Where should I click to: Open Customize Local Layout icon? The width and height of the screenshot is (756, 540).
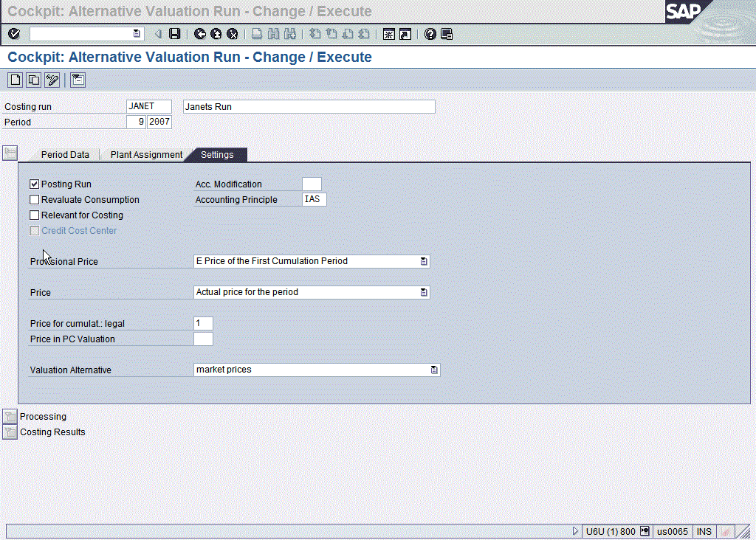coord(447,34)
